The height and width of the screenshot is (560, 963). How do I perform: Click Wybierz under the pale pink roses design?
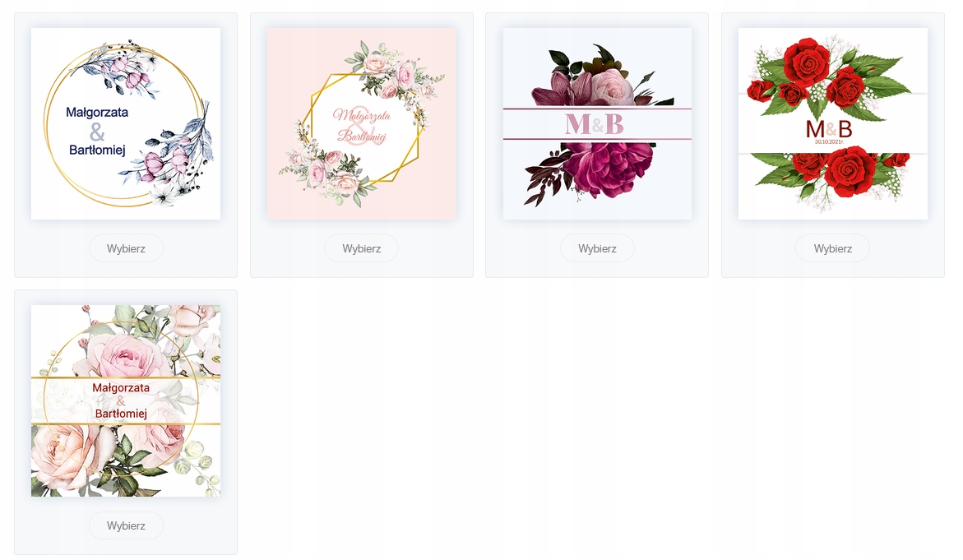coord(126,525)
